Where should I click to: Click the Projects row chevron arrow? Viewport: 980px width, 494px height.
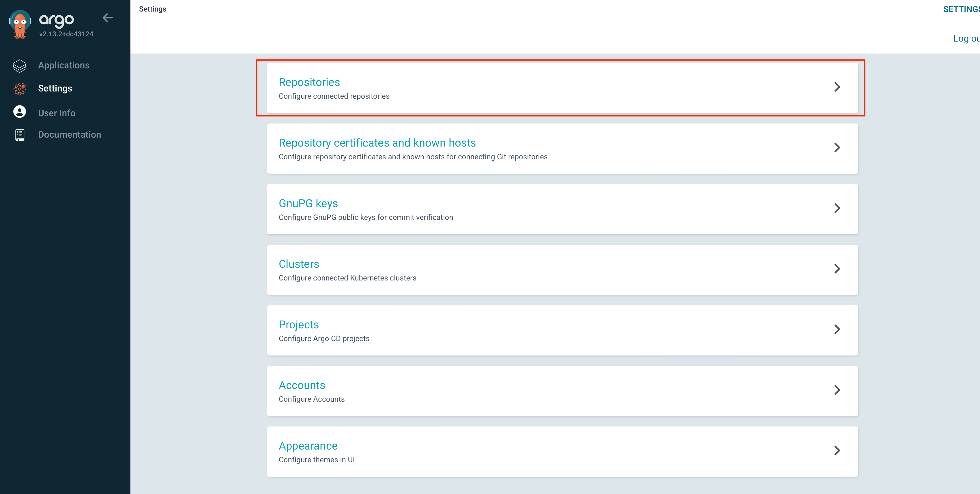pos(837,329)
